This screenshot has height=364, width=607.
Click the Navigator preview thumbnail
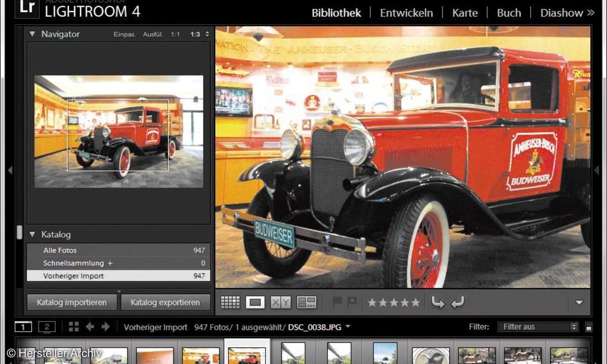coord(119,131)
